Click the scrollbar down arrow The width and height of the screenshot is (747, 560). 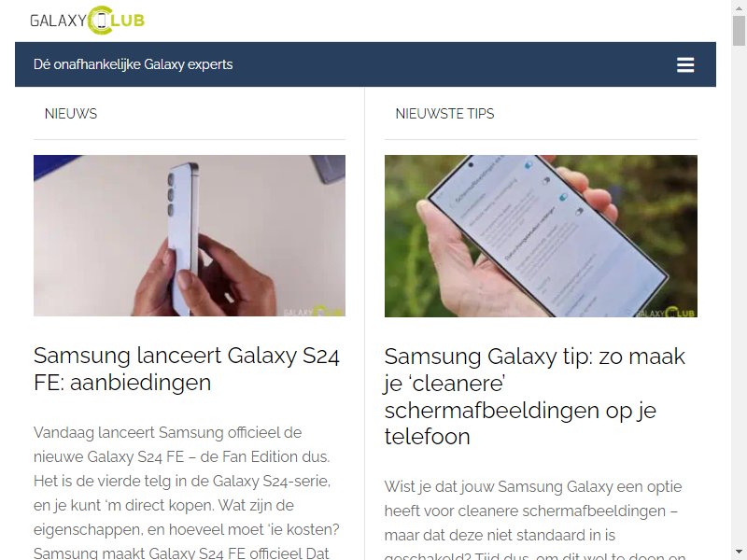(739, 552)
